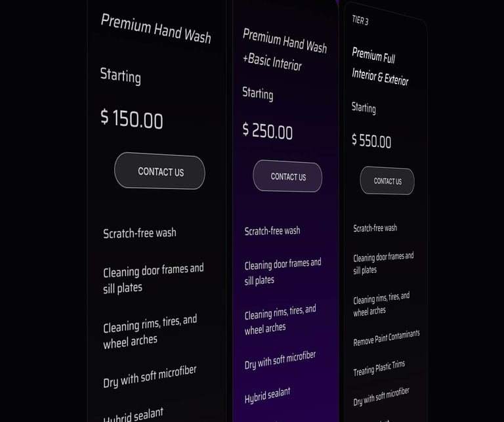The image size is (504, 422).
Task: Click Hybrid sealant in the purple card
Action: 268,395
